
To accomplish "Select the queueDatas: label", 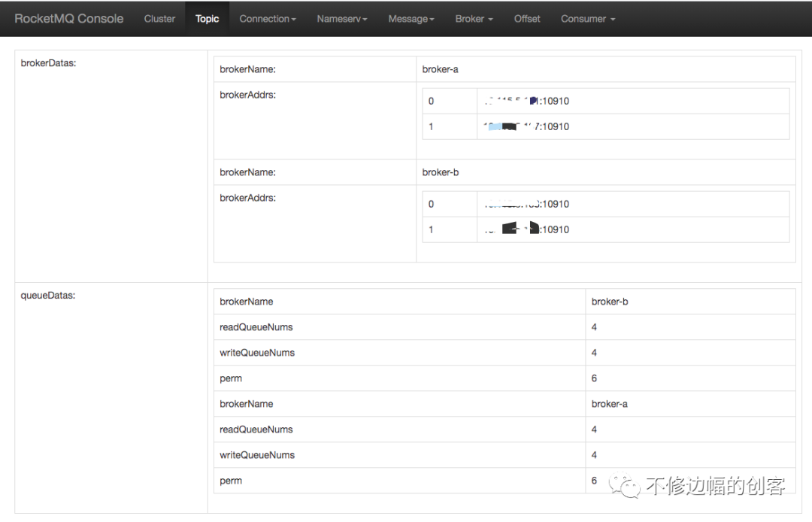I will tap(47, 295).
